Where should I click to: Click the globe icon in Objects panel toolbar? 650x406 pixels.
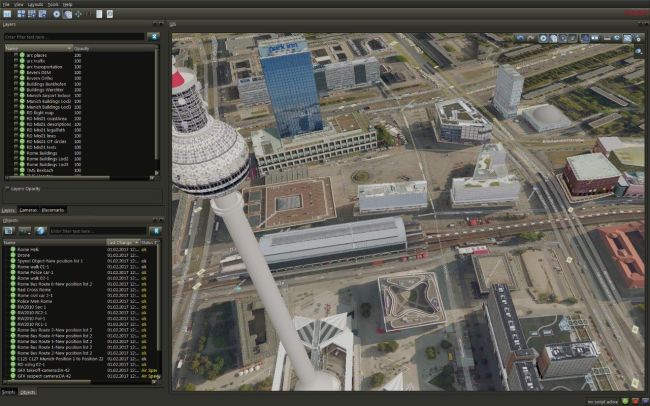[41, 231]
